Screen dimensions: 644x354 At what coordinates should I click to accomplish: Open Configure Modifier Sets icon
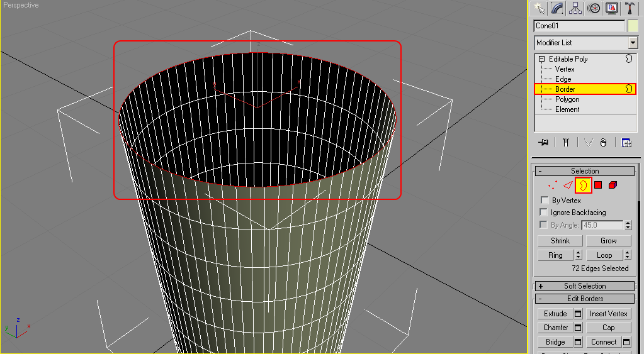click(626, 142)
